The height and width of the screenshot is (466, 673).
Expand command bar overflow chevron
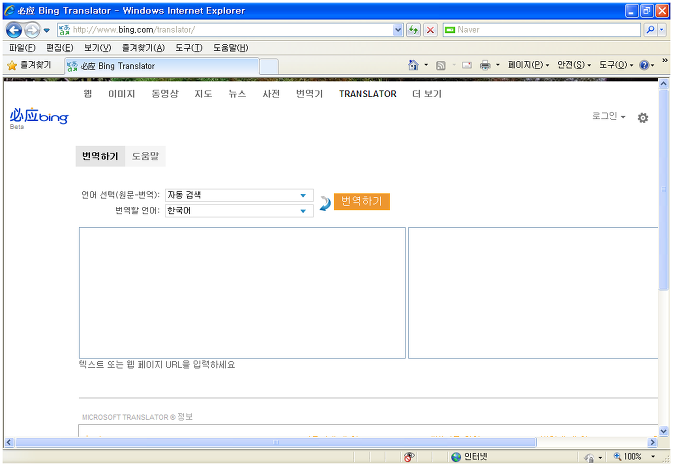point(664,61)
